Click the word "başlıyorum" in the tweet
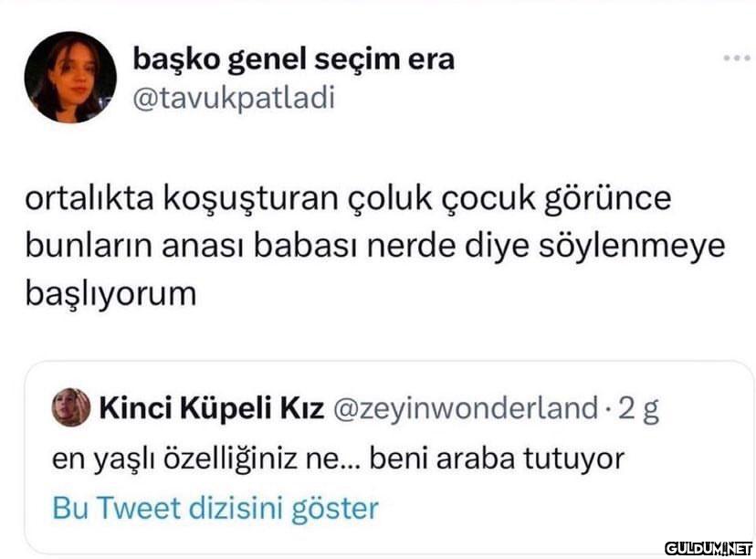Viewport: 756px width, 559px height. click(110, 294)
